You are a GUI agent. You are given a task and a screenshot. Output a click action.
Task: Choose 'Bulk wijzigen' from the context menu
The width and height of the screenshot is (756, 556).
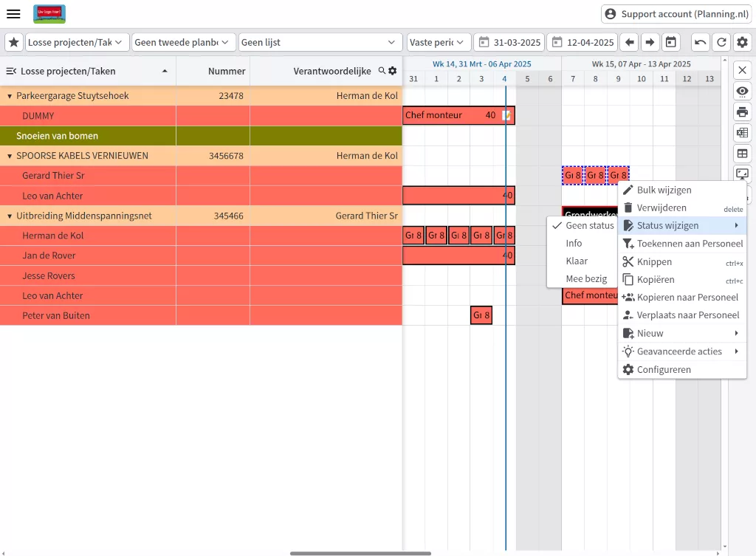click(x=664, y=190)
